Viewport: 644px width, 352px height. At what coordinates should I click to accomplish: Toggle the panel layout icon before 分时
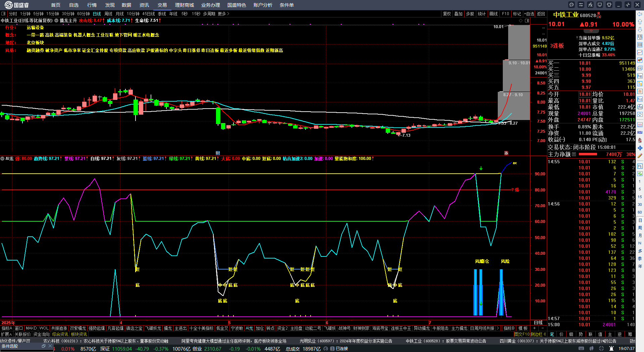coord(3,14)
